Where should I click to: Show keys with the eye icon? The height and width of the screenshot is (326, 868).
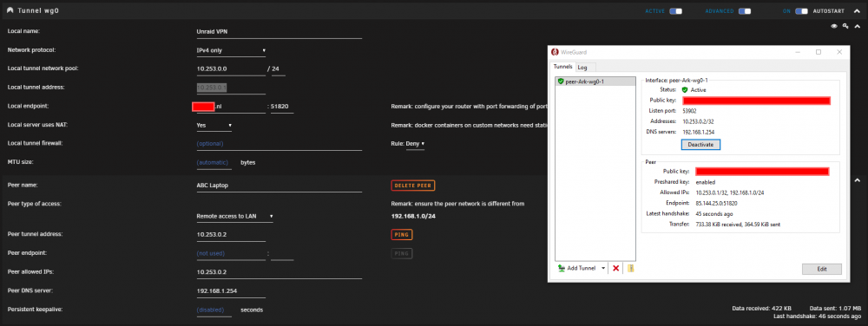(x=833, y=26)
